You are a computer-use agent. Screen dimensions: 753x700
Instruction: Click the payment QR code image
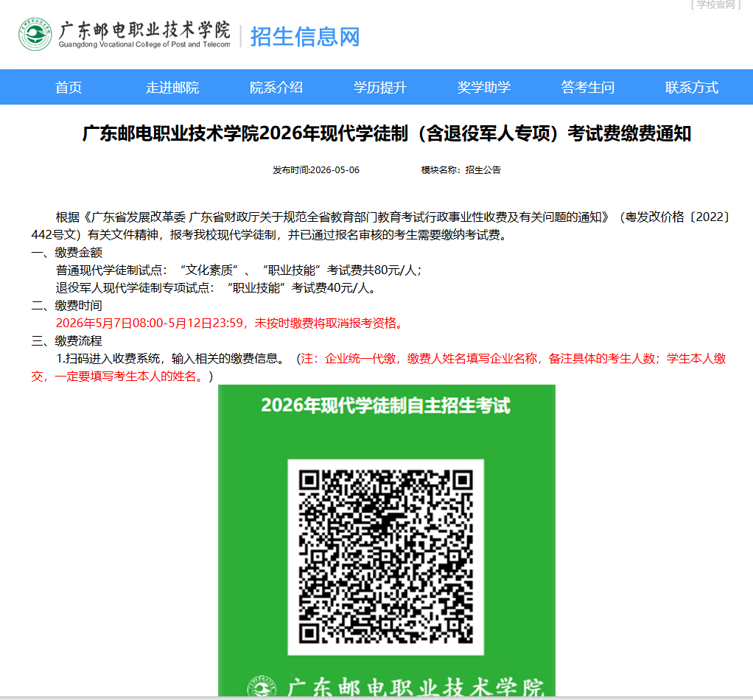tap(385, 557)
